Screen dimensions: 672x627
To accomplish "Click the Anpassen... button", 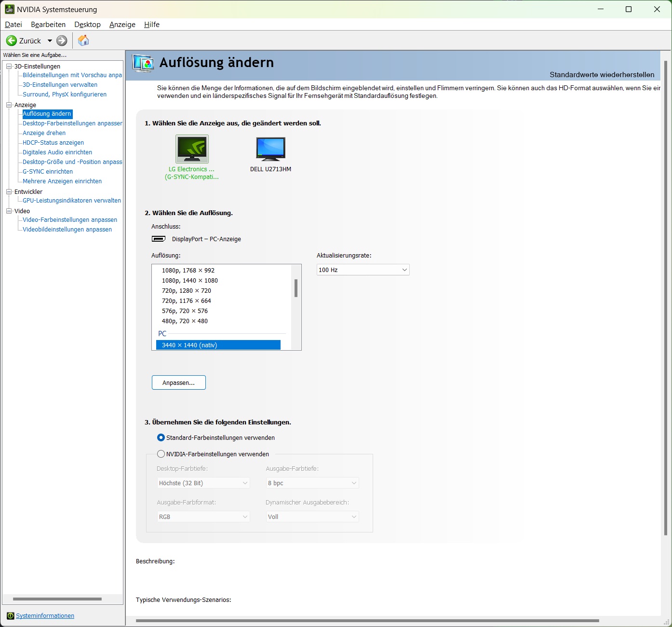I will point(179,382).
